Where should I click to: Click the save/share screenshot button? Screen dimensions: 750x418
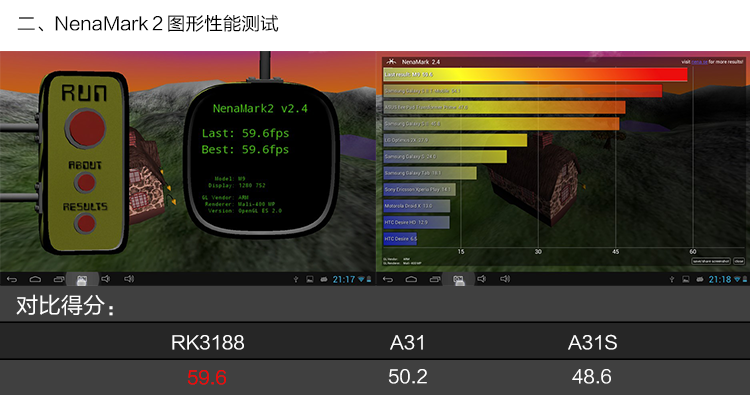[x=711, y=261]
